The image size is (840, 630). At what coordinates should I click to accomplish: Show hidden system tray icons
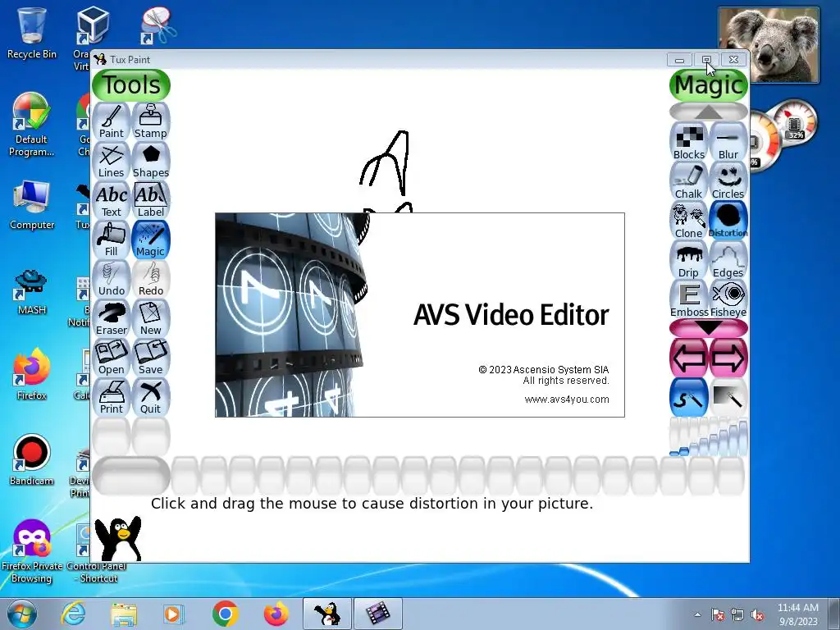pyautogui.click(x=697, y=614)
